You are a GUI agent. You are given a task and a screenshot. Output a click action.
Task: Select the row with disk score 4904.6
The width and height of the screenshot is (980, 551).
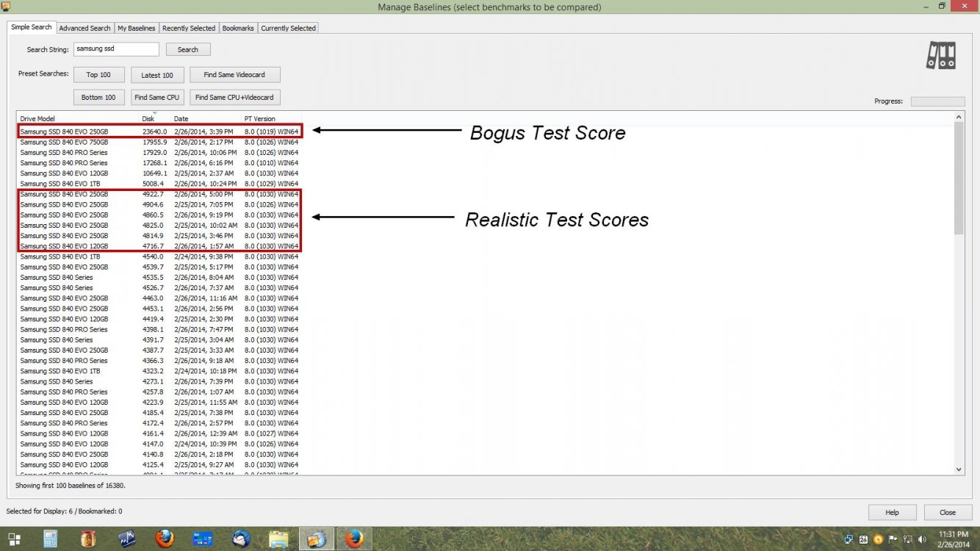[159, 204]
